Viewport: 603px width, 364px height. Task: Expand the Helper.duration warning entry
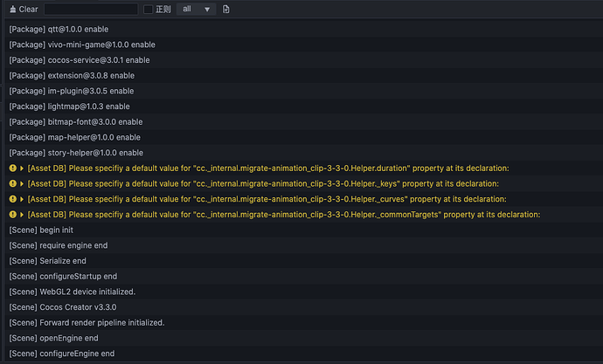pyautogui.click(x=21, y=168)
